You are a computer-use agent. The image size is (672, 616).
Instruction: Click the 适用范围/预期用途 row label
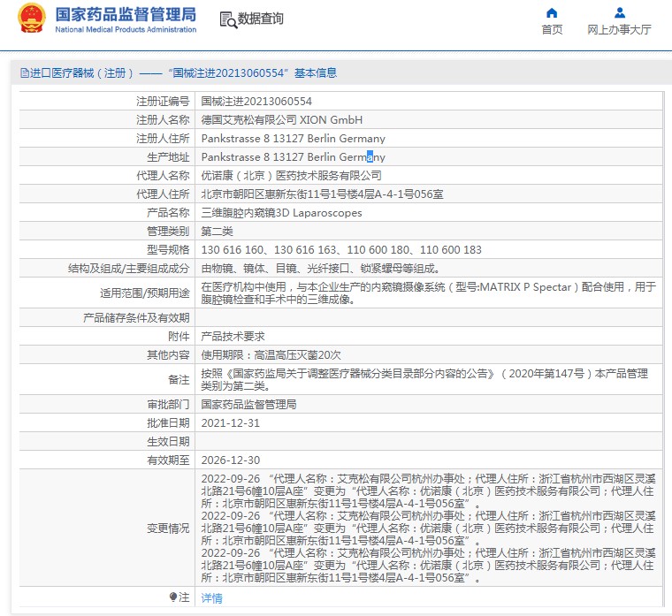coord(144,293)
